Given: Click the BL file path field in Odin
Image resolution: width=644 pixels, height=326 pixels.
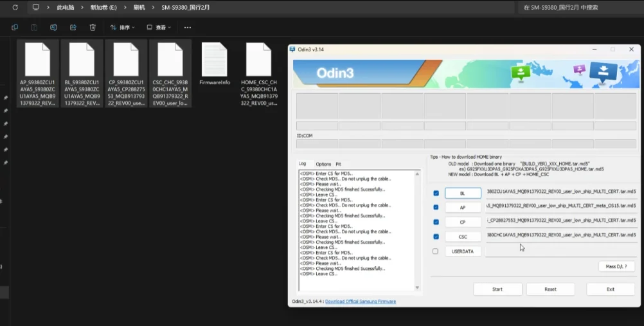Looking at the screenshot, I should pyautogui.click(x=562, y=192).
